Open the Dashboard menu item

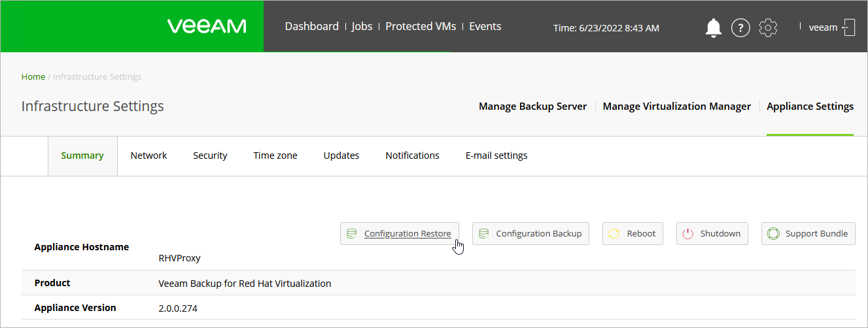coord(311,26)
